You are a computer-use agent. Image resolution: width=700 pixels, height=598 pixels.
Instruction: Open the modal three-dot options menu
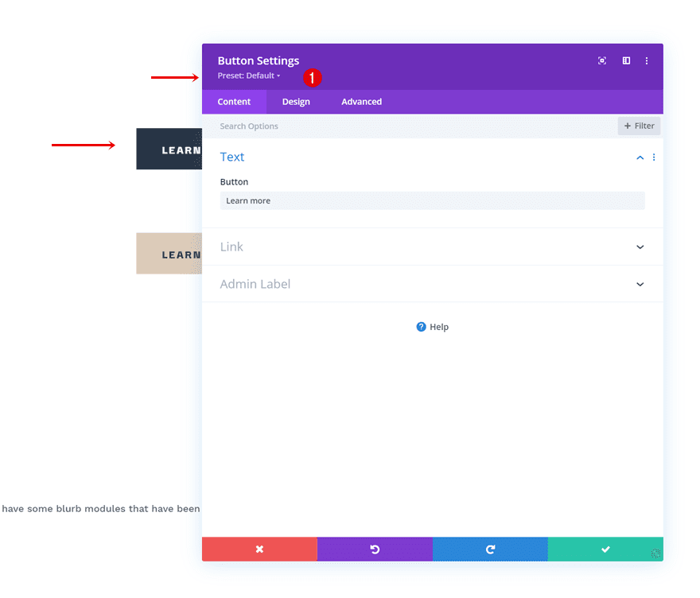[646, 60]
